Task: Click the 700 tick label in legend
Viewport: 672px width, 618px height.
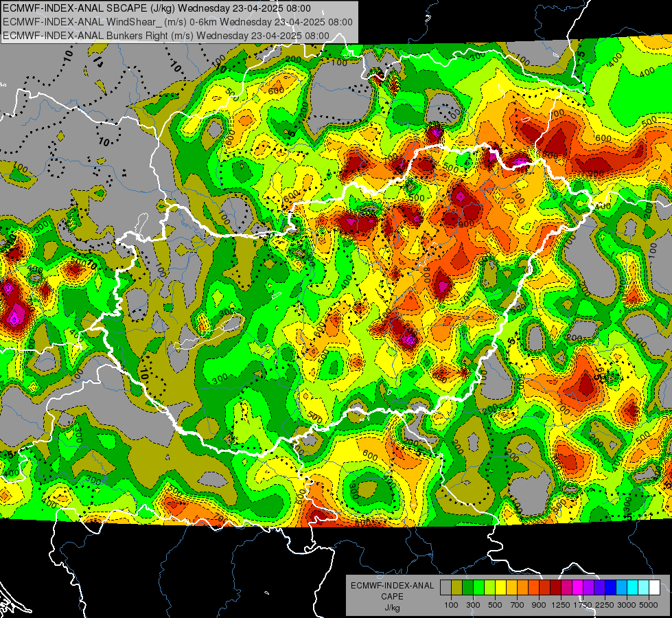Action: click(x=518, y=605)
